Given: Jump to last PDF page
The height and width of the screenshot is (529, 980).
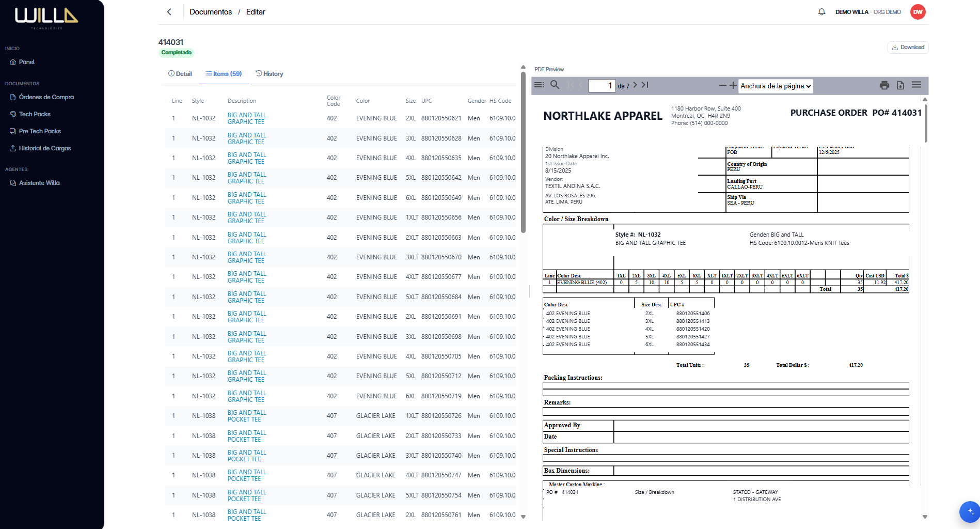Looking at the screenshot, I should click(645, 85).
